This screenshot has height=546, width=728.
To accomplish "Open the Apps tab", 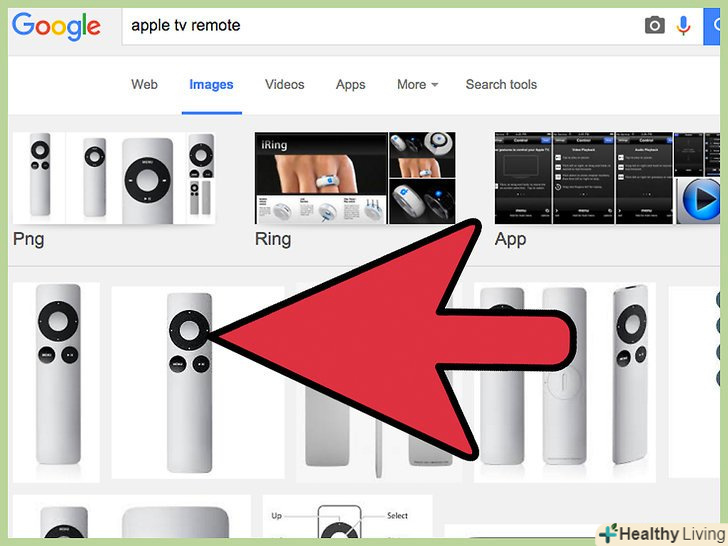I will 351,84.
